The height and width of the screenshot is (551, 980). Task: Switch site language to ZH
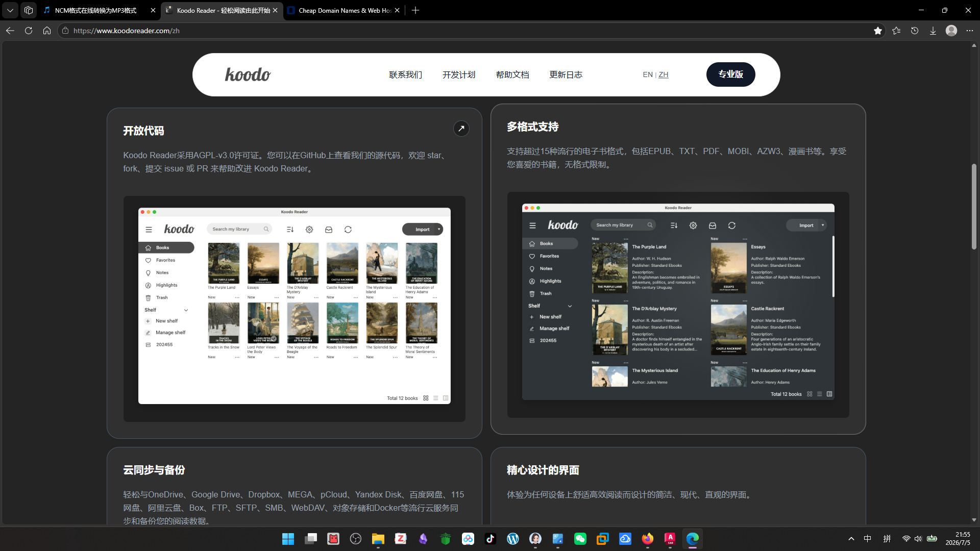(664, 74)
